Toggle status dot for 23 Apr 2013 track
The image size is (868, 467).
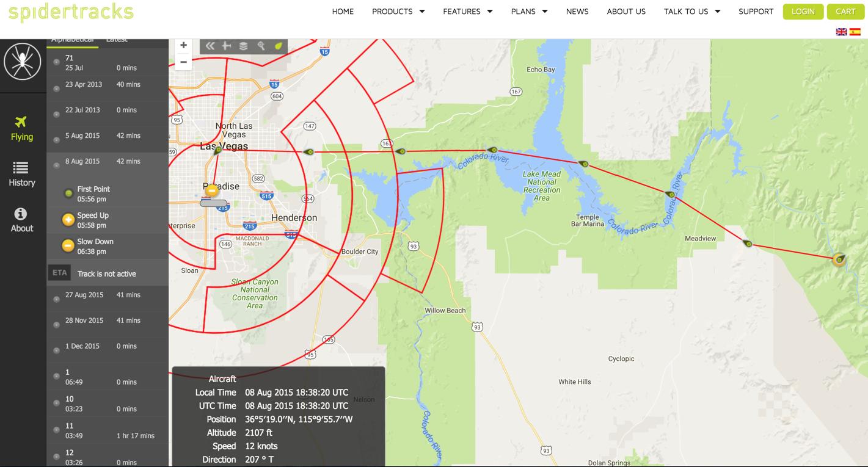[x=57, y=89]
